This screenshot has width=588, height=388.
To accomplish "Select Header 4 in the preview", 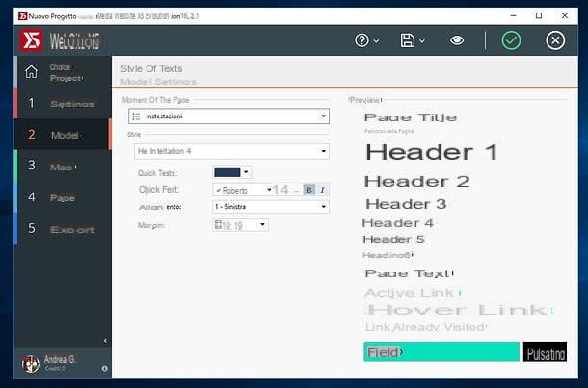I will pyautogui.click(x=398, y=223).
